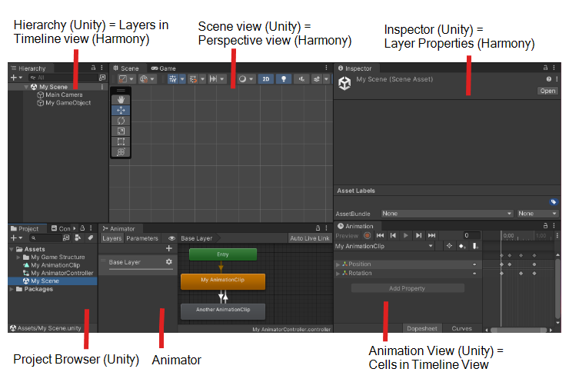Click the Animation frame number field
The image size is (569, 392).
[471, 235]
